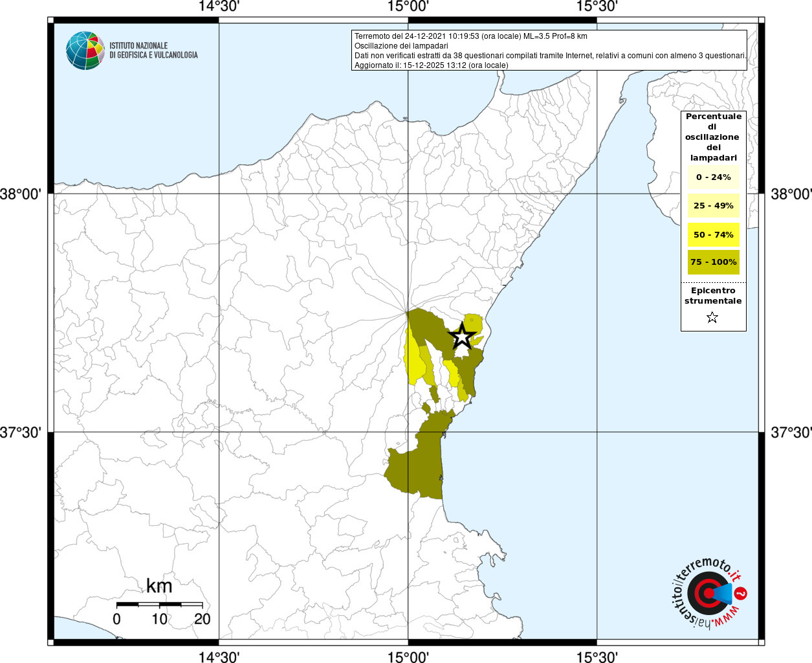Click the epicenter star on the map
812x663 pixels.
462,336
